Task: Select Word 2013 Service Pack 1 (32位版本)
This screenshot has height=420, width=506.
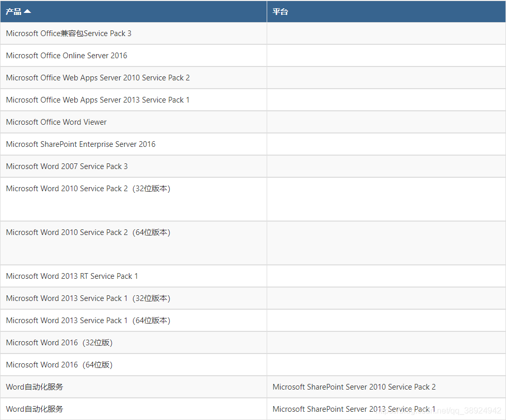Action: click(x=88, y=298)
